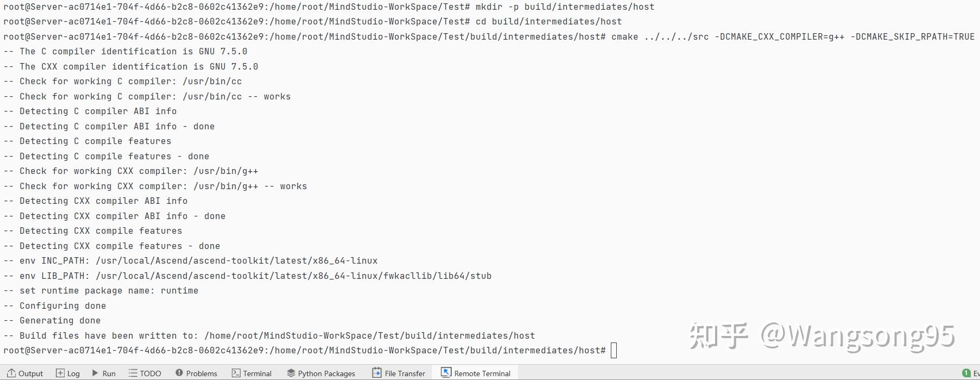
Task: Place cursor at the terminal prompt
Action: coord(614,351)
